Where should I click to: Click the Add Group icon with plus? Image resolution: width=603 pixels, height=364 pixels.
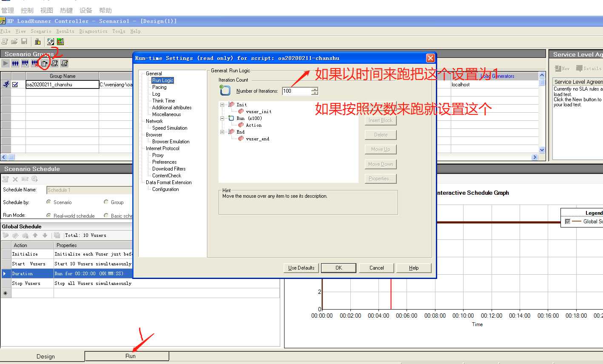coord(25,63)
